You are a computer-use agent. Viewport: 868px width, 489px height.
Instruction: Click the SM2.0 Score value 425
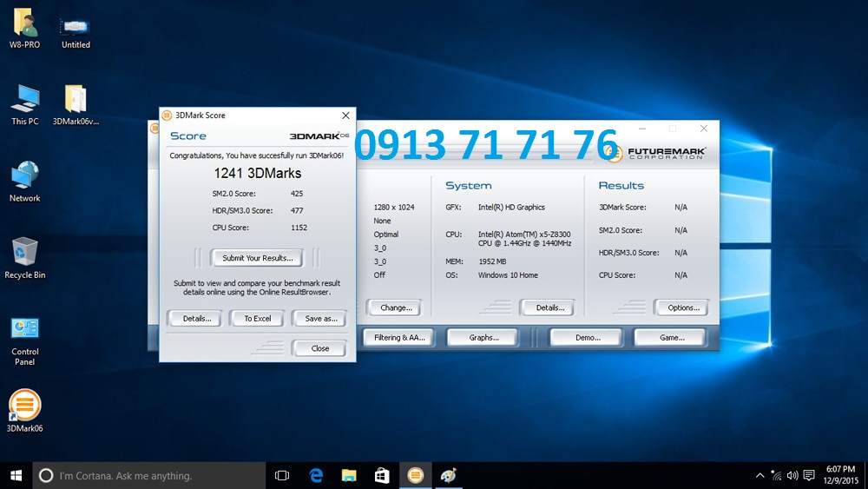tap(297, 194)
